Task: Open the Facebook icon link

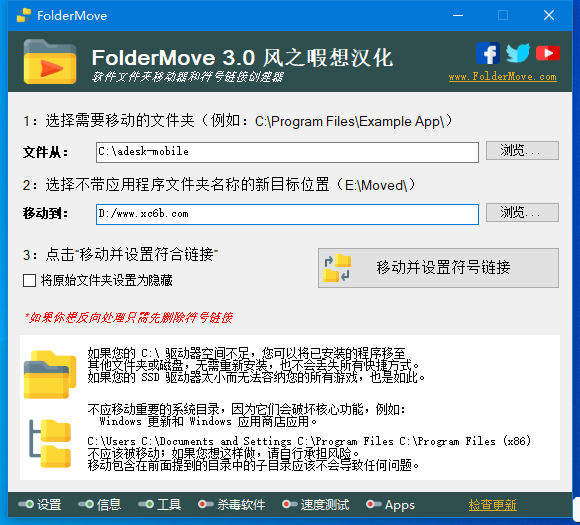Action: click(x=488, y=53)
